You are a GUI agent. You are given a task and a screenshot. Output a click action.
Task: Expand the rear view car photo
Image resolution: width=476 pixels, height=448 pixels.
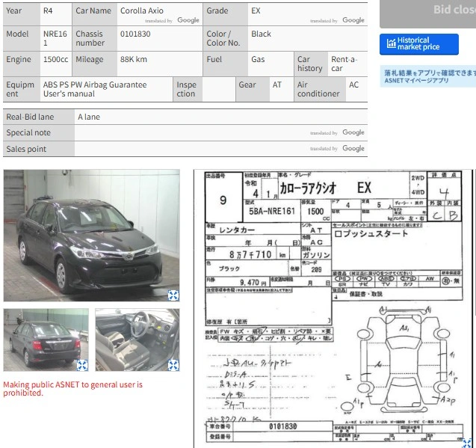point(82,365)
